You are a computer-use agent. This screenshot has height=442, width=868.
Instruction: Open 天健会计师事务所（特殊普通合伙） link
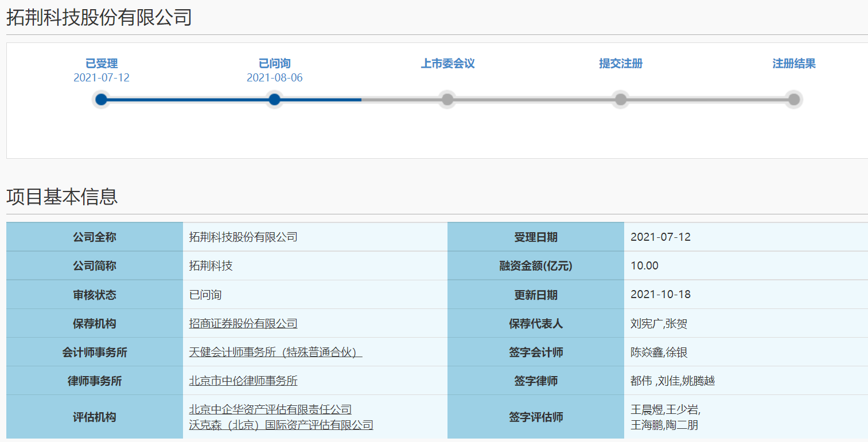tap(275, 352)
